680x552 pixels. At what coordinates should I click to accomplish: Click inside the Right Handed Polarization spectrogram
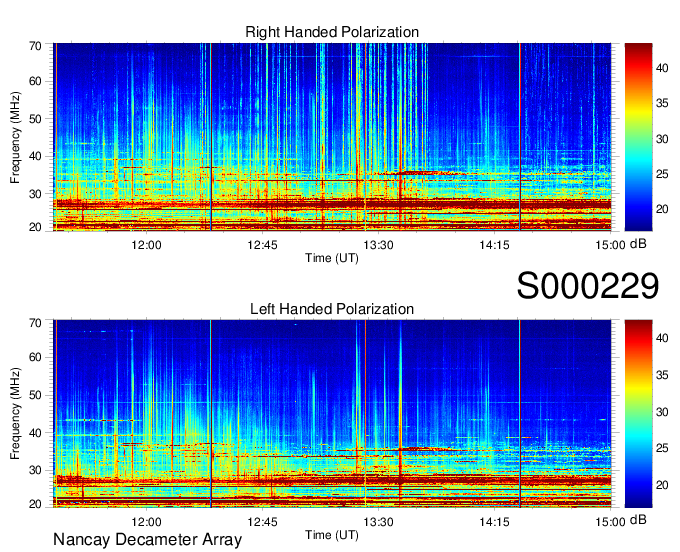[x=332, y=137]
